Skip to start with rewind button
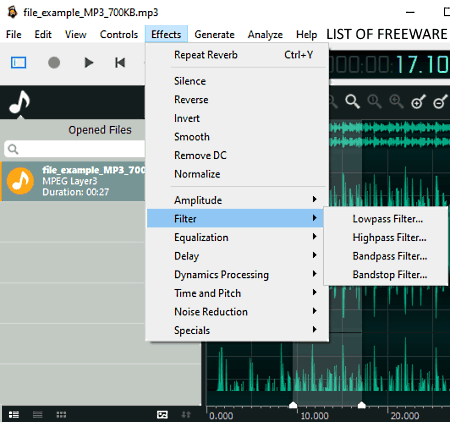Image resolution: width=450 pixels, height=422 pixels. click(x=120, y=63)
